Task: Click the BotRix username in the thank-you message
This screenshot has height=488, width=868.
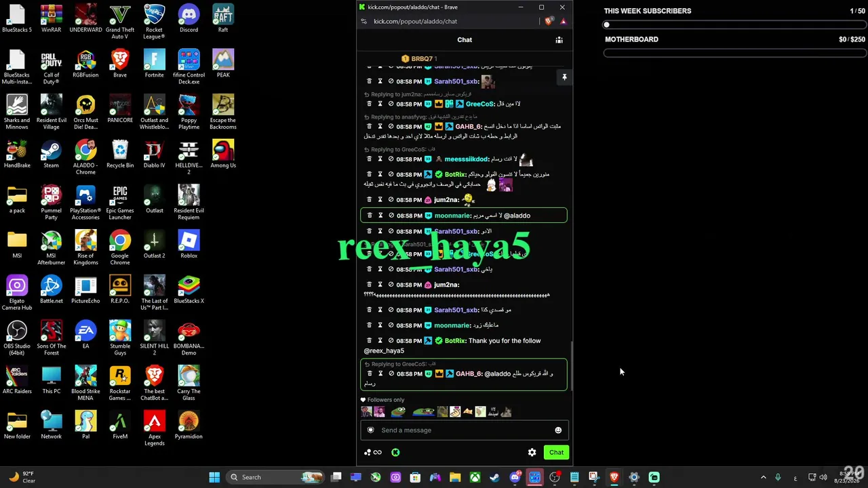Action: pyautogui.click(x=455, y=341)
